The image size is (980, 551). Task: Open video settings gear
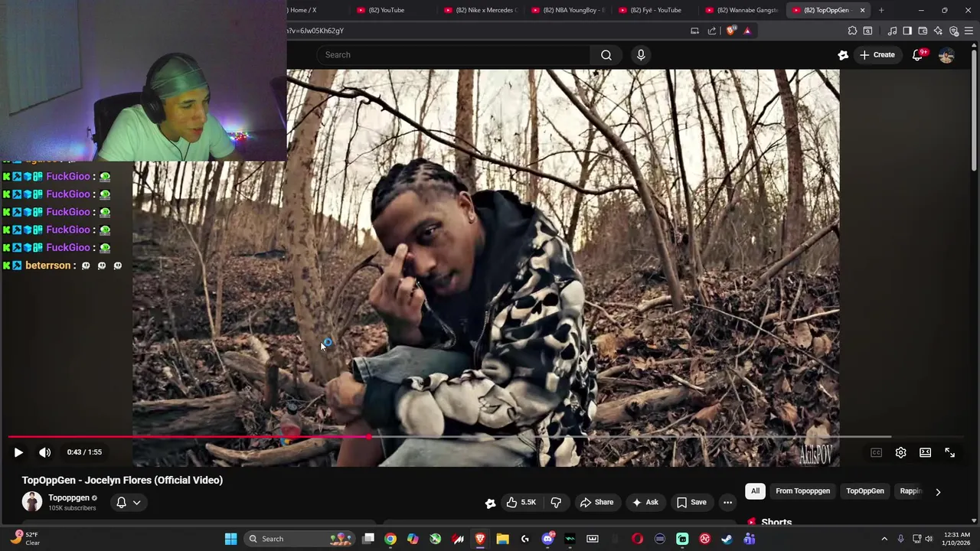click(900, 452)
